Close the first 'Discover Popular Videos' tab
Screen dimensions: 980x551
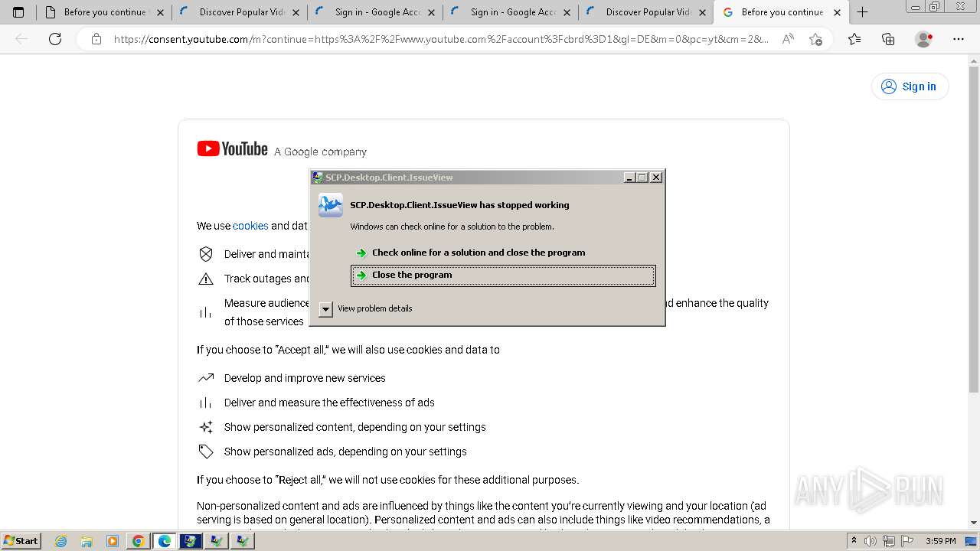(x=296, y=12)
